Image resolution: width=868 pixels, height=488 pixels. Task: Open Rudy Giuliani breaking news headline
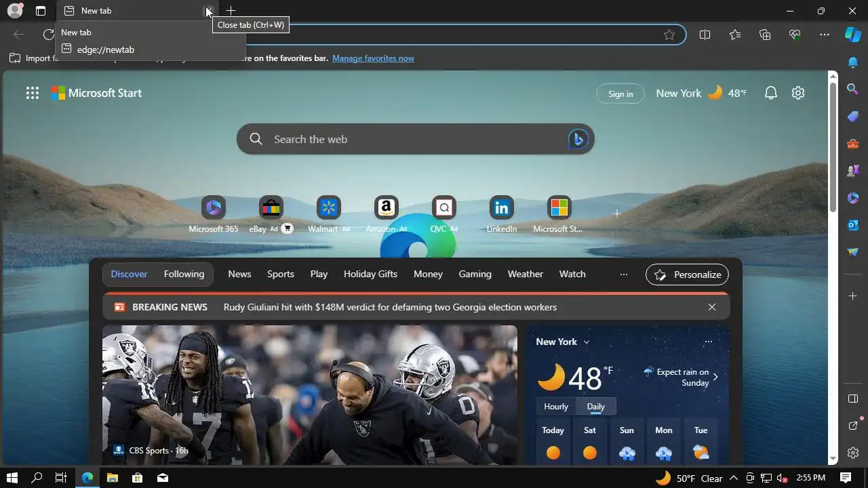click(x=390, y=307)
